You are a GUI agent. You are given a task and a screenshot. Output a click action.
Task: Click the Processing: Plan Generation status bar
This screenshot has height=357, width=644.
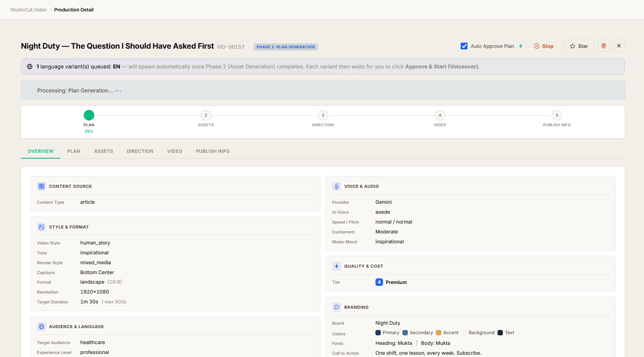point(323,90)
